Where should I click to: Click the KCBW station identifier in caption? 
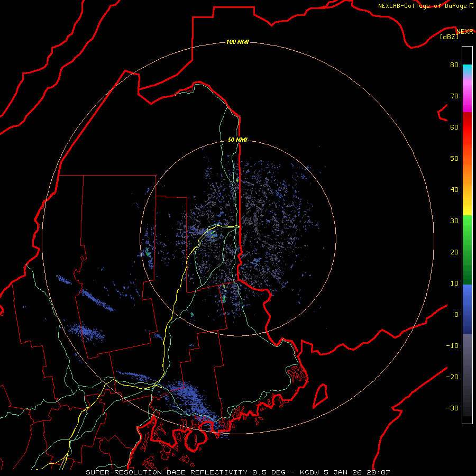309,472
